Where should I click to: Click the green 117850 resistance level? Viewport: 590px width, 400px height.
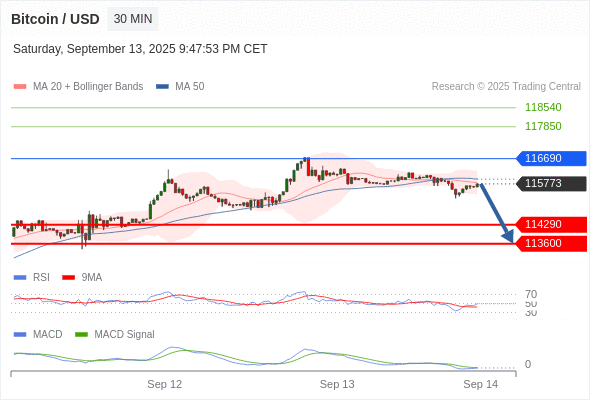pyautogui.click(x=543, y=126)
